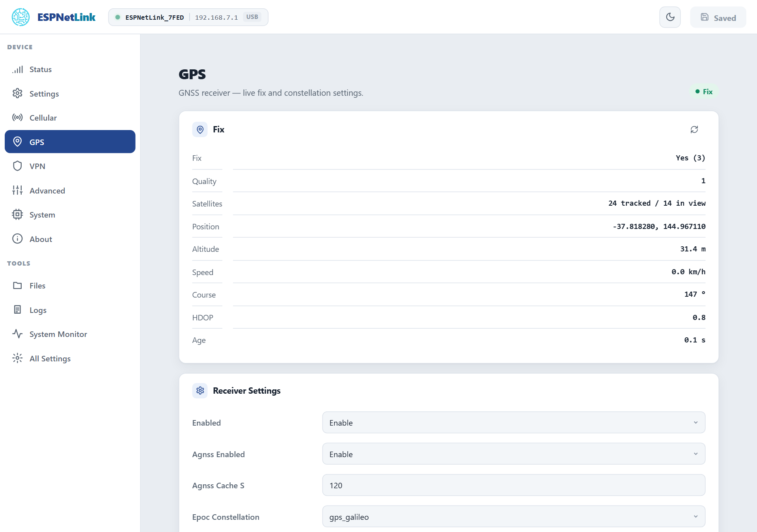Click the ESPNetLink brand title
Screen dimensions: 757x532
(66, 17)
